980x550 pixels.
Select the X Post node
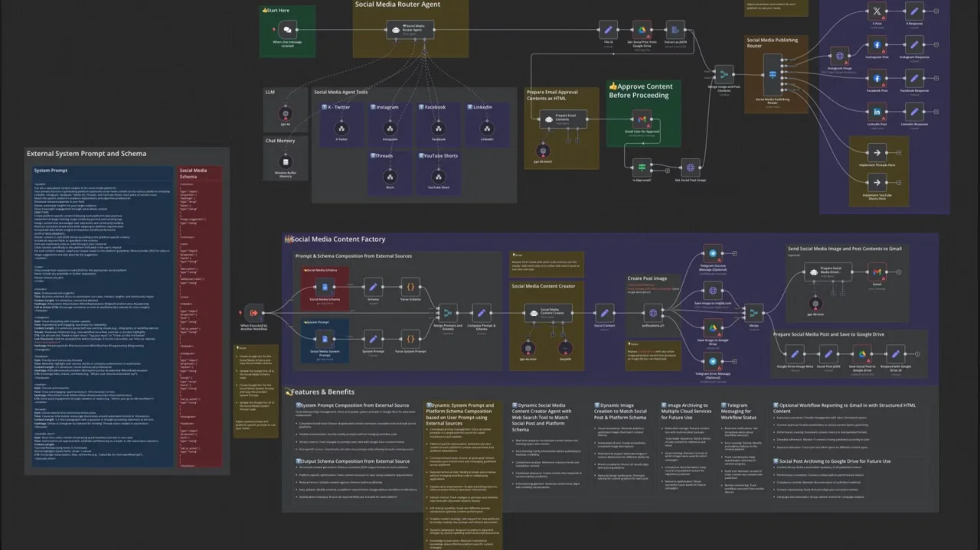(877, 11)
